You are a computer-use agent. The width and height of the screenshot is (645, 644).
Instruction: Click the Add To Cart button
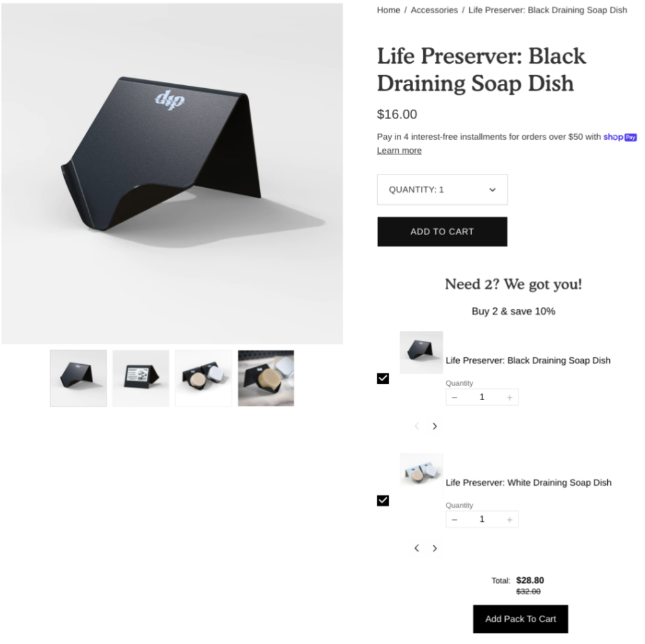tap(442, 232)
